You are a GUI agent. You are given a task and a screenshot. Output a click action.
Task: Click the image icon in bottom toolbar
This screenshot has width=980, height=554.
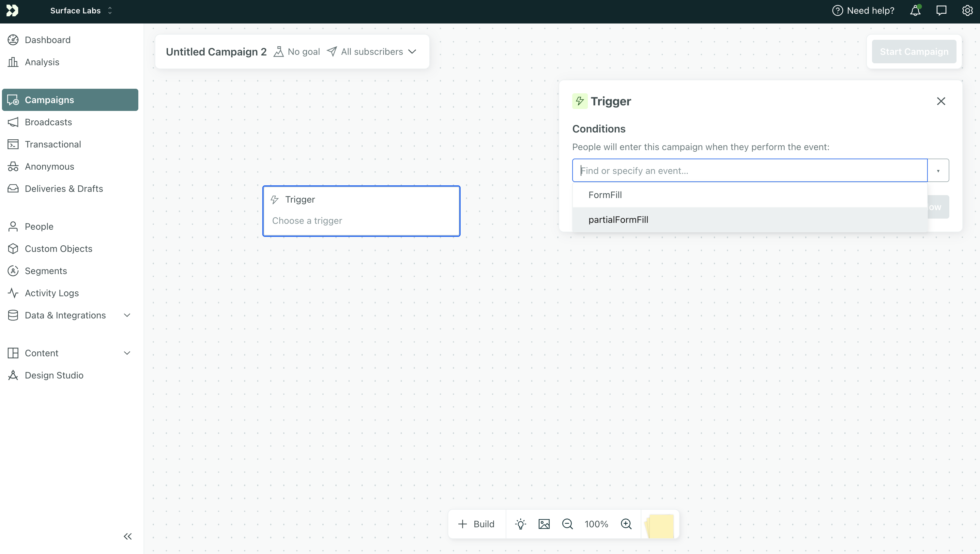[544, 524]
